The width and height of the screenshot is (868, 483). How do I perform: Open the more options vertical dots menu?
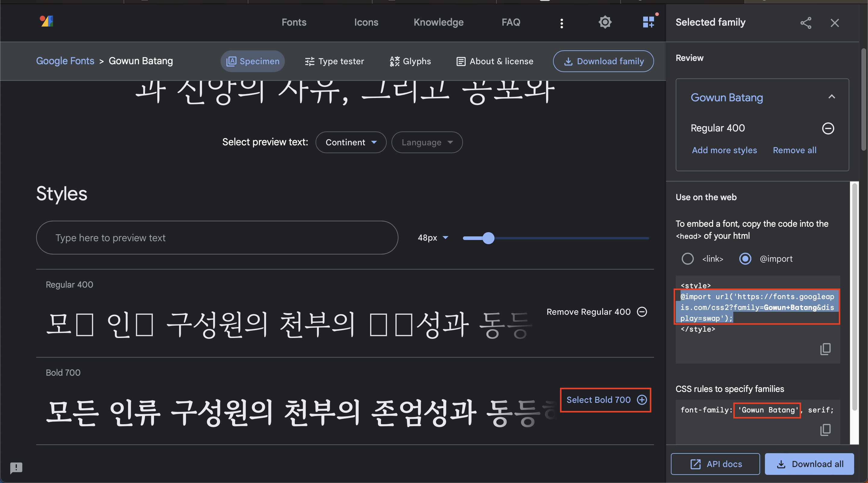(x=561, y=23)
